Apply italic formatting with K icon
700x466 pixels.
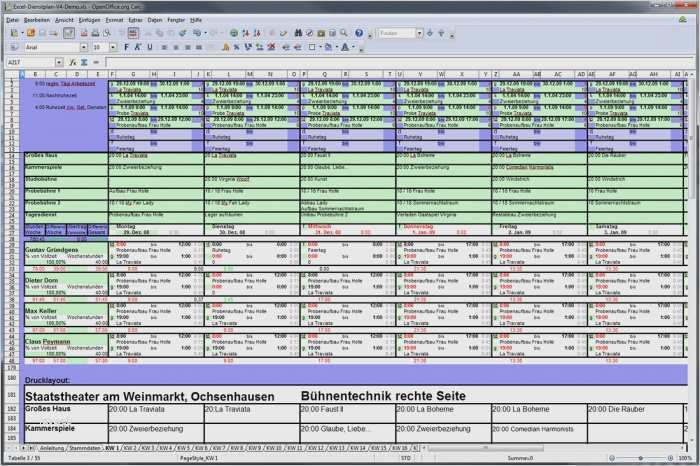tap(138, 47)
